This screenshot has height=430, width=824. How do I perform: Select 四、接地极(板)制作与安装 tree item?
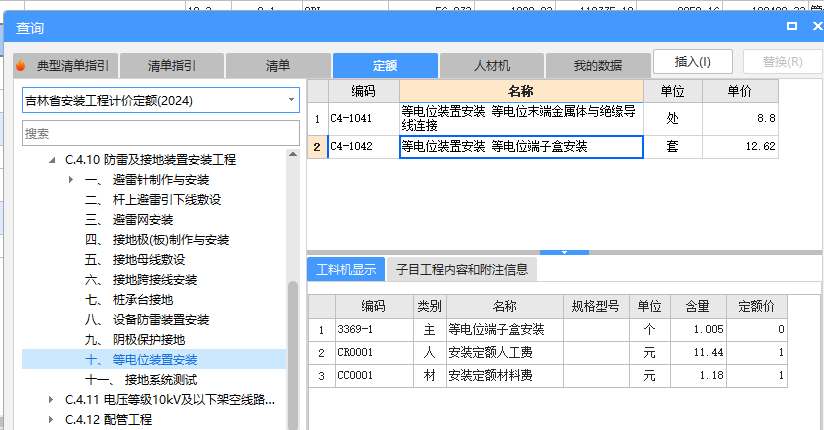[157, 240]
